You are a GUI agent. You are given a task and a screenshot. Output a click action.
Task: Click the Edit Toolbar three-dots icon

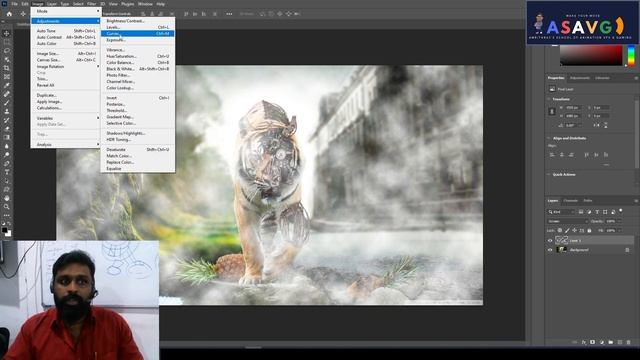(7, 215)
